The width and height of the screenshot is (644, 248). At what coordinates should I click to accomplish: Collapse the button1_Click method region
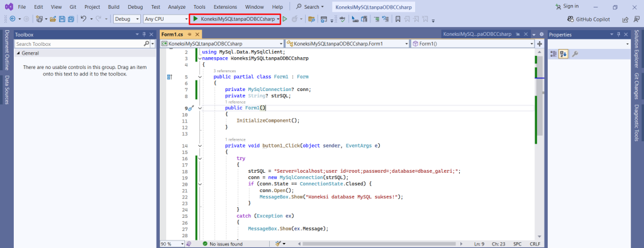200,146
